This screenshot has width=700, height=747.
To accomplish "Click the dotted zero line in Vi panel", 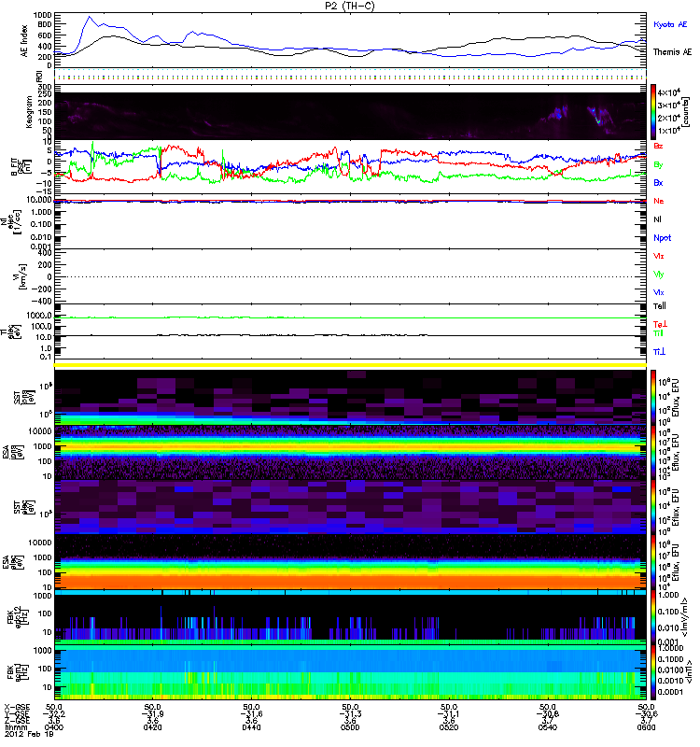I will [350, 276].
